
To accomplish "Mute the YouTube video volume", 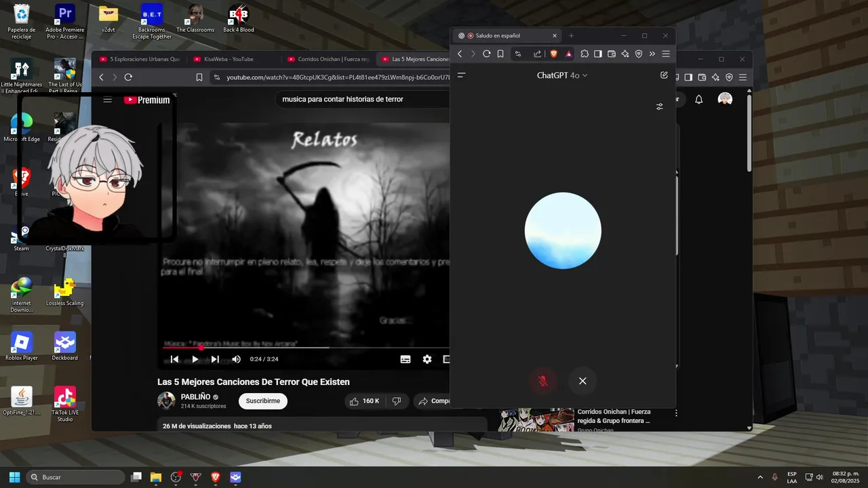I will coord(236,359).
